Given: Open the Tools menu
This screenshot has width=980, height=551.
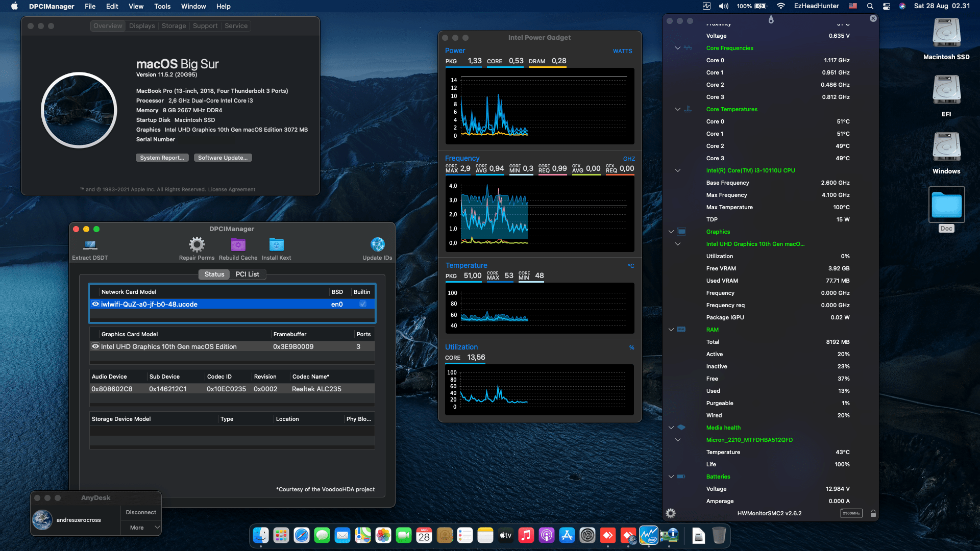Looking at the screenshot, I should pyautogui.click(x=162, y=6).
